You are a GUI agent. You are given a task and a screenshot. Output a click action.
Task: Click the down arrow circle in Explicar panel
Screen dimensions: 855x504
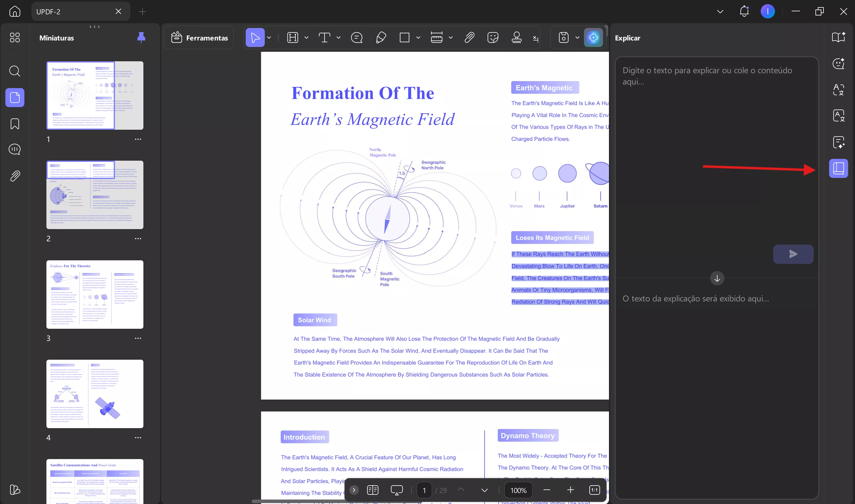[x=717, y=278]
